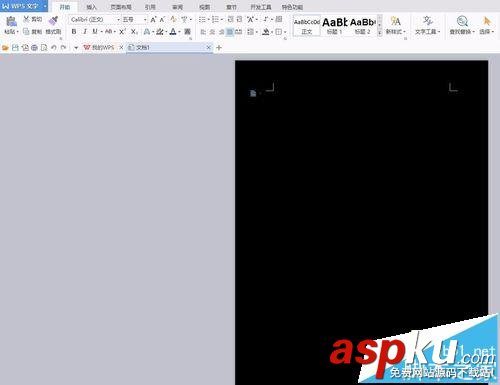Image resolution: width=500 pixels, height=385 pixels.
Task: Switch to the 插入 Insert tab
Action: click(91, 7)
